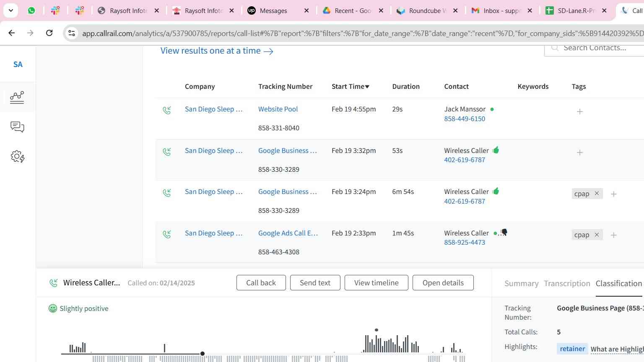Open Google Business tracking link in 3:32pm row
This screenshot has width=644, height=362.
click(x=288, y=150)
